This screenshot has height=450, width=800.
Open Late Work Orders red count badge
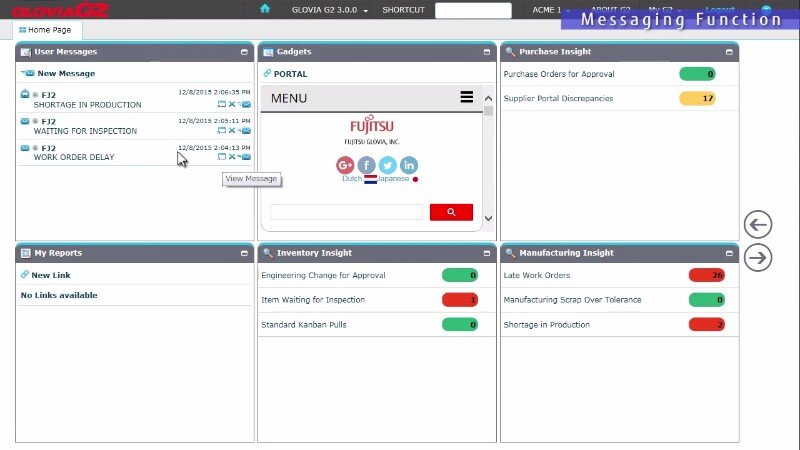[x=707, y=275]
